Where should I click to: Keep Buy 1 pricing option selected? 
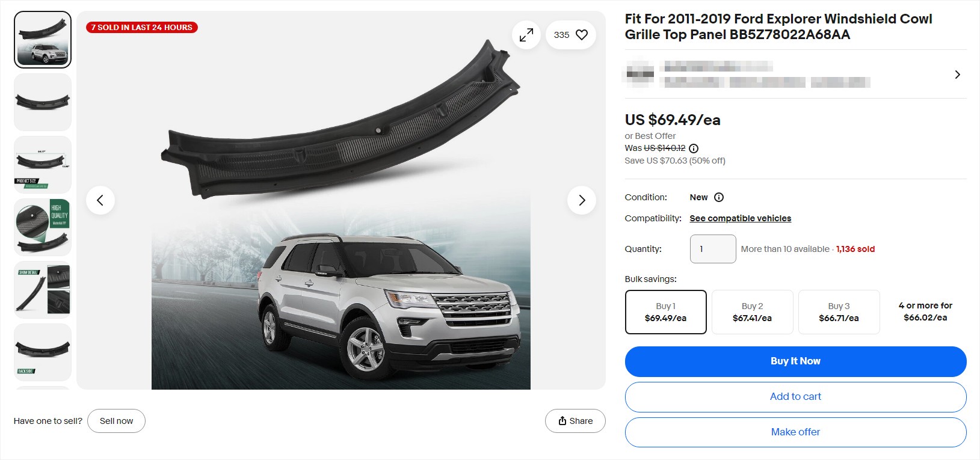(x=665, y=311)
